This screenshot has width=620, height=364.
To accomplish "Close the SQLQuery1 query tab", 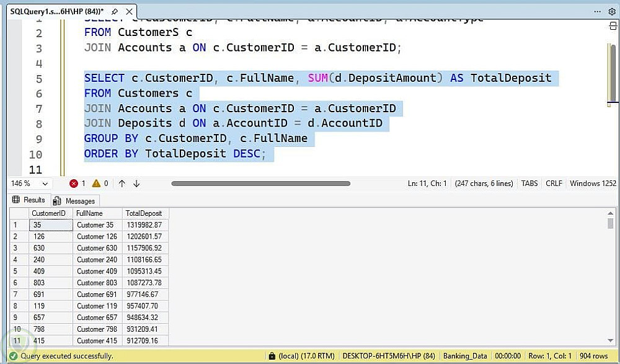I will [128, 11].
